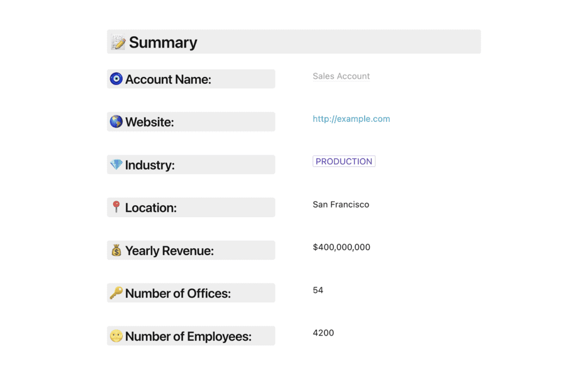This screenshot has height=381, width=588.
Task: Click the memo emoji beside Summary
Action: (118, 43)
